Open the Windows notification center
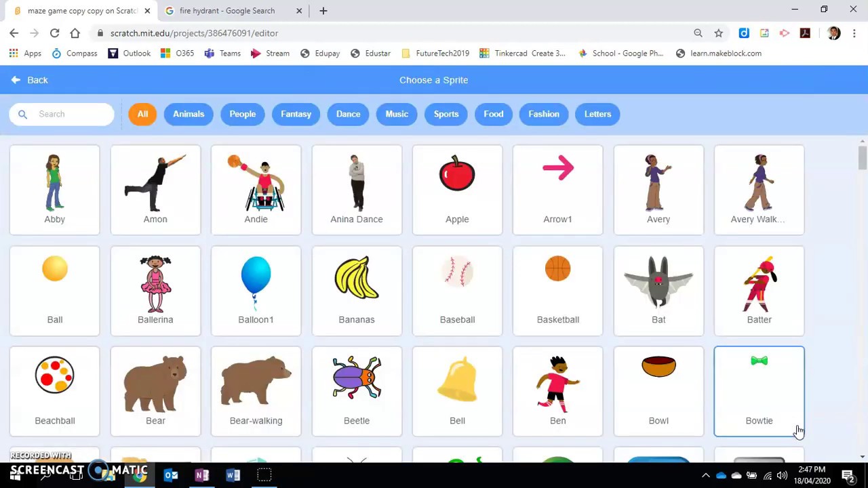 (x=848, y=475)
